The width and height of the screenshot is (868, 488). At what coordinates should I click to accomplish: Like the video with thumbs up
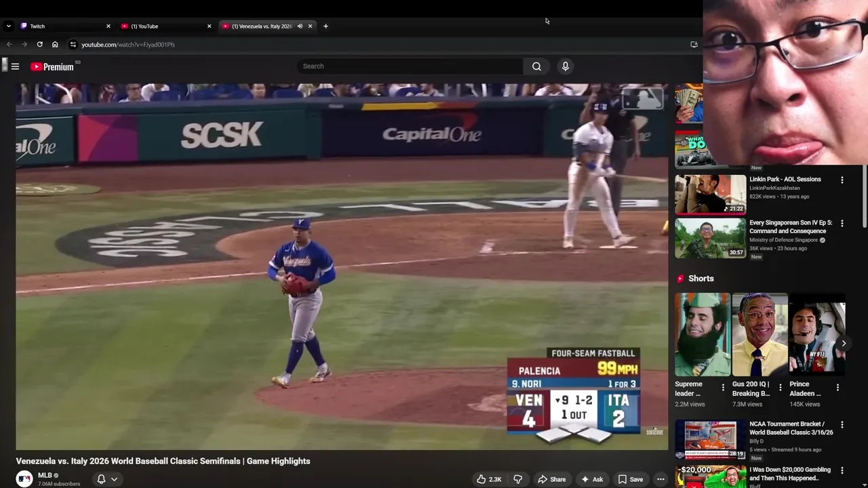point(489,479)
